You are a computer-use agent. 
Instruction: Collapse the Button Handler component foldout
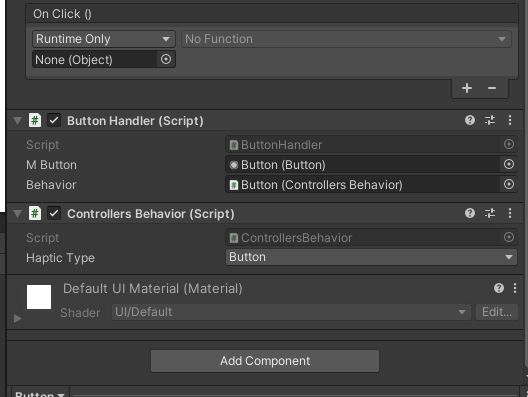pos(18,121)
